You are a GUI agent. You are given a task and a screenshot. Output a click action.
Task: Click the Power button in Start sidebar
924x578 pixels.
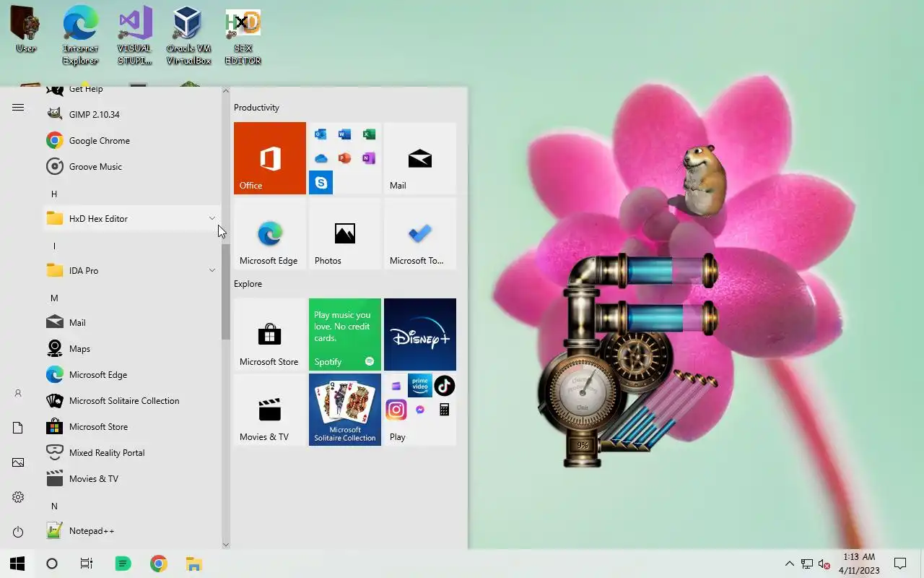point(18,532)
